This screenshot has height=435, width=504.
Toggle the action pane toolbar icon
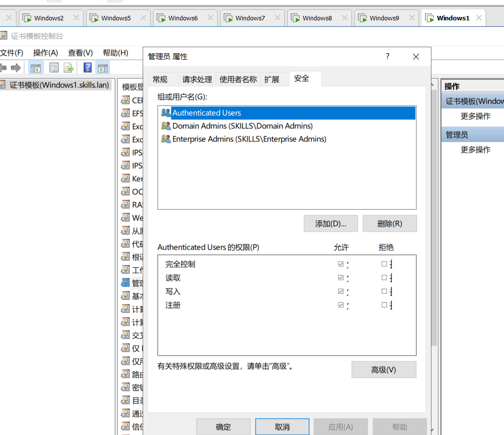pos(103,68)
